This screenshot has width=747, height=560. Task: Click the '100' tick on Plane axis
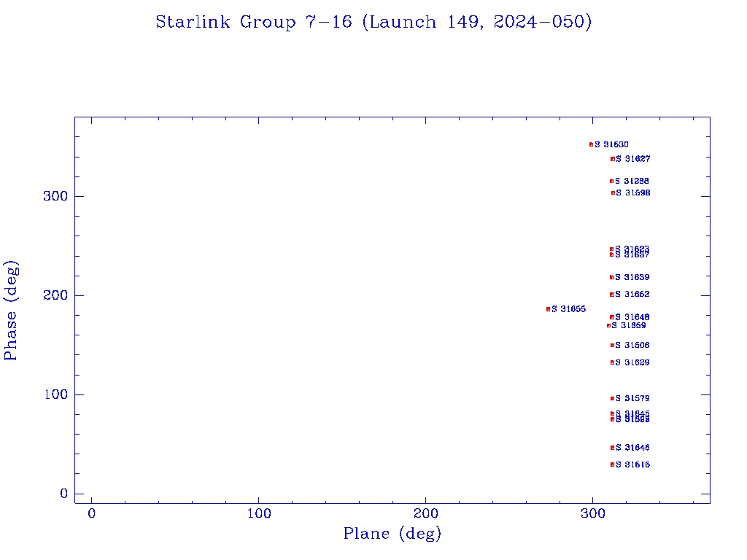pos(259,513)
